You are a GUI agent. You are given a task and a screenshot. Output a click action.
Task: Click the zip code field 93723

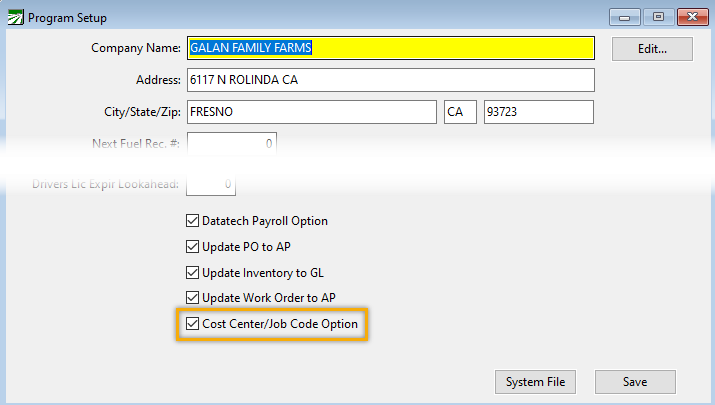pos(539,112)
